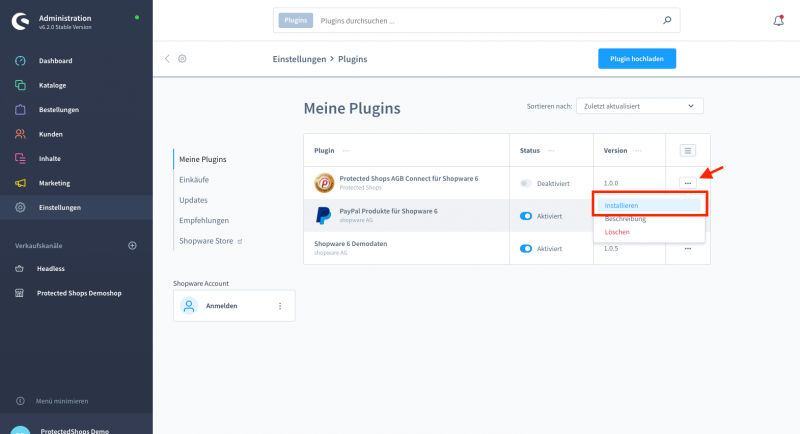Click the Shopware logo icon
Screen dimensions: 800x434
21,21
